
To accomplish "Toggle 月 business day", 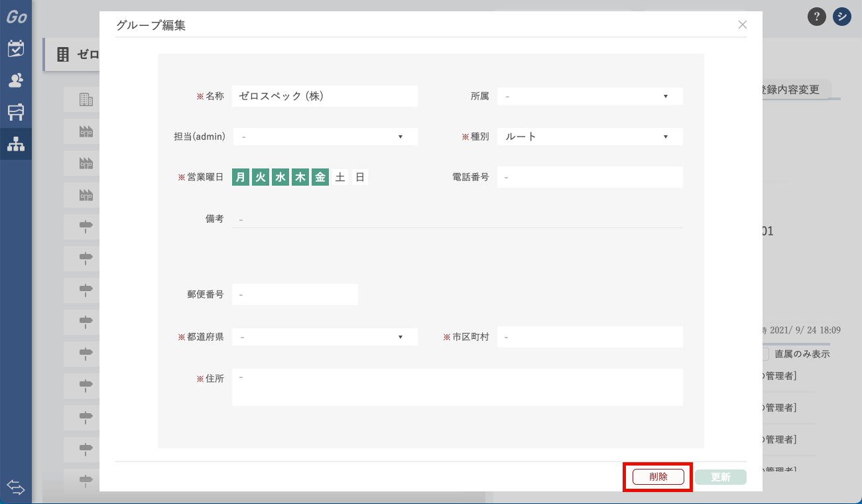I will coord(241,177).
